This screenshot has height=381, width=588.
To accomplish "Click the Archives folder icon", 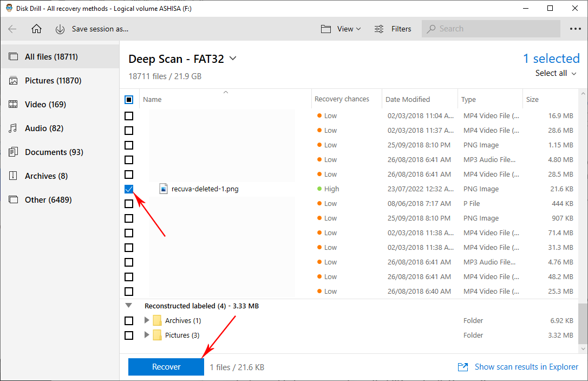I will (157, 320).
